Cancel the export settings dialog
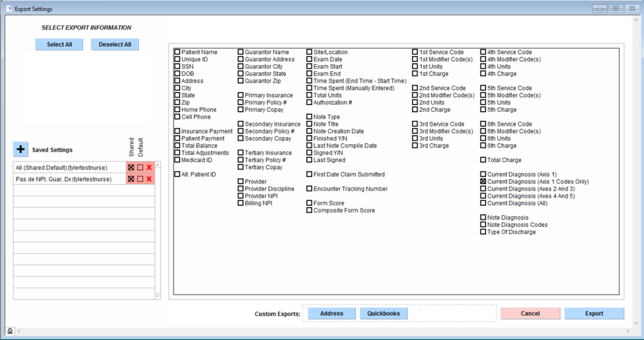This screenshot has width=644, height=340. pos(530,313)
